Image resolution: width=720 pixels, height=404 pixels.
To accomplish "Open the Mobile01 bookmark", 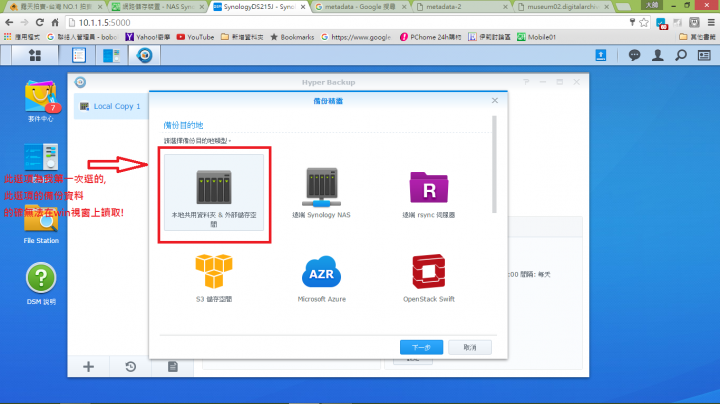I will click(x=536, y=37).
